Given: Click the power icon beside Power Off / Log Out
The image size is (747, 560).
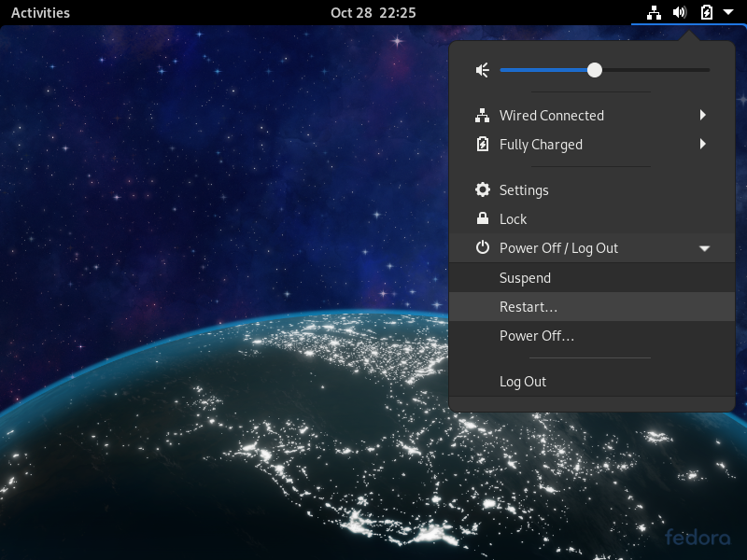Looking at the screenshot, I should (482, 247).
